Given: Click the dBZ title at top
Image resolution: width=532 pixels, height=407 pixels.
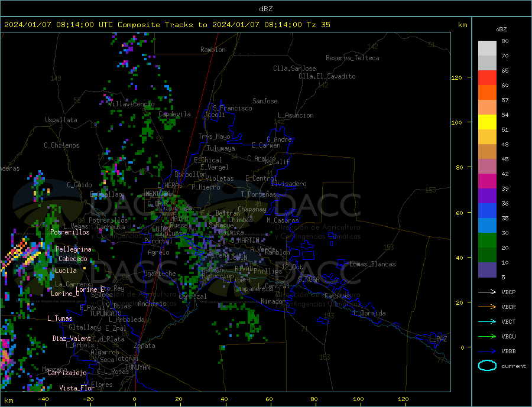Looking at the screenshot, I should pos(265,9).
